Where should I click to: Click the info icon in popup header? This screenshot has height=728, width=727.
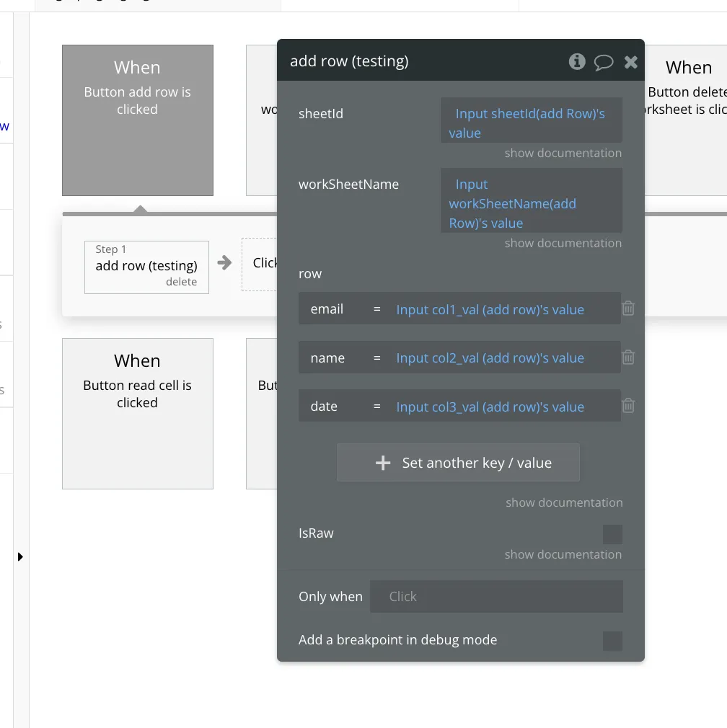[x=576, y=61]
